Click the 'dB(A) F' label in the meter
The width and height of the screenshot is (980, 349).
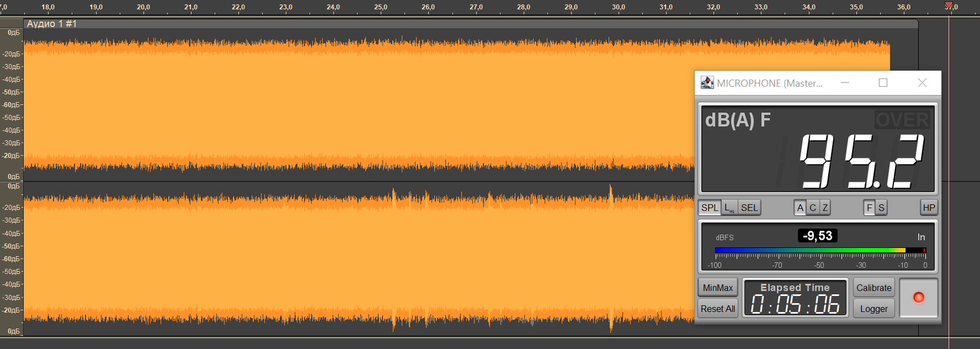point(738,120)
